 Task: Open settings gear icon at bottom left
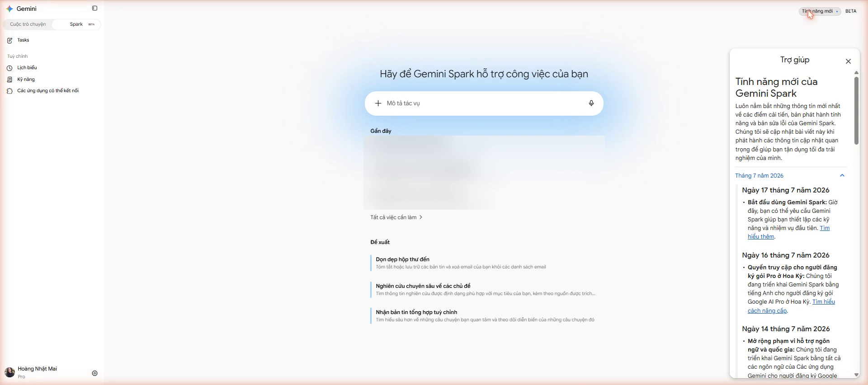(x=94, y=373)
